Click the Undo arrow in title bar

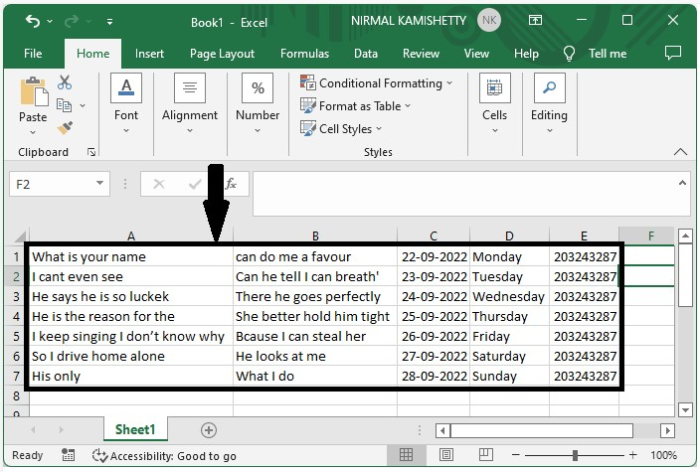[32, 21]
